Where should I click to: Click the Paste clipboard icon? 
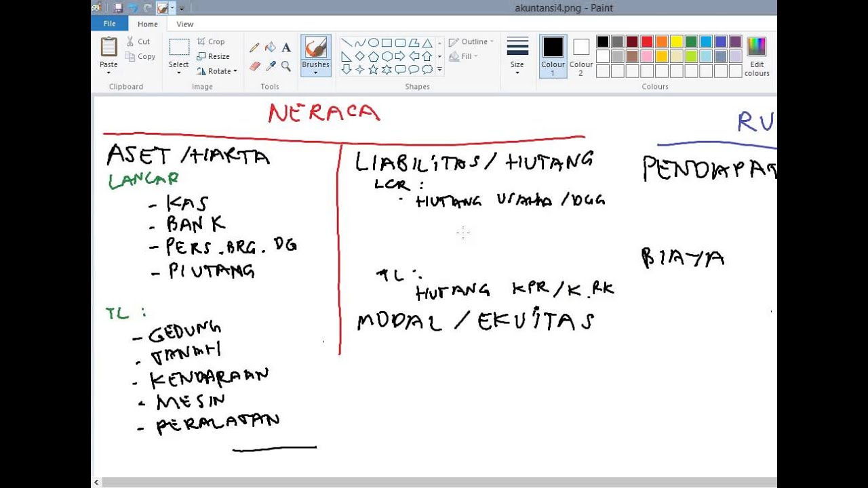click(x=108, y=47)
